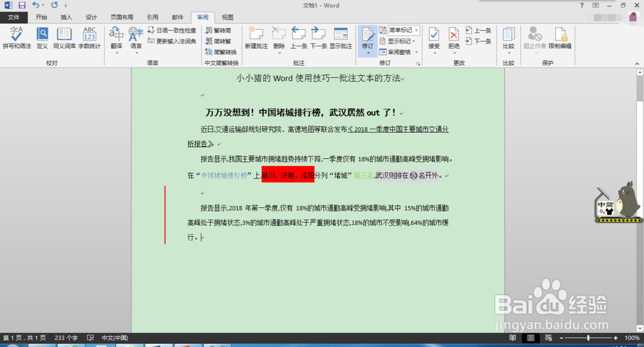Switch to Print Layout view
The width and height of the screenshot is (644, 347).
(x=531, y=337)
